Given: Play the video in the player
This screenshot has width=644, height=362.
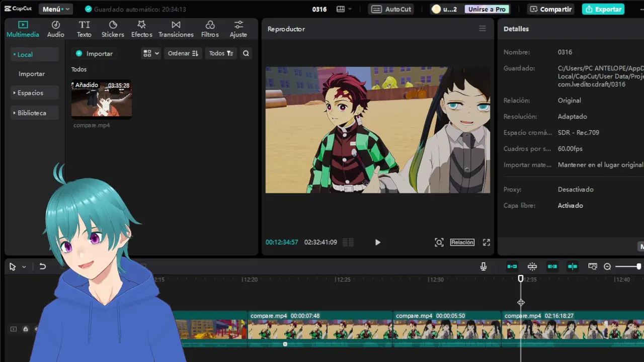Looking at the screenshot, I should (378, 242).
